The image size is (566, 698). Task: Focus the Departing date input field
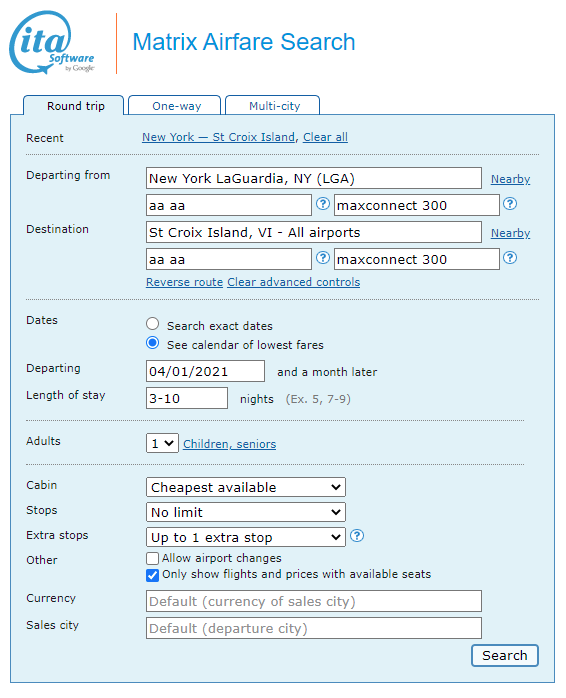click(x=205, y=371)
